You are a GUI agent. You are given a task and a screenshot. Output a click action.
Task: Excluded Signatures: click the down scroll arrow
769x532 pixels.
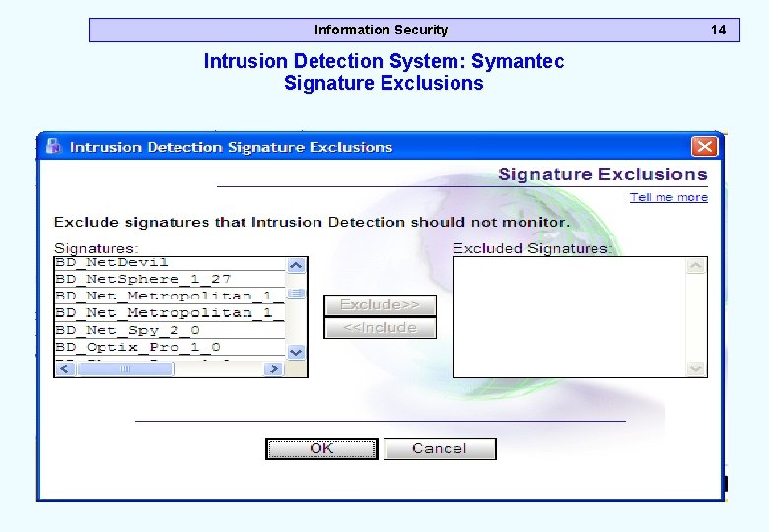tap(695, 367)
